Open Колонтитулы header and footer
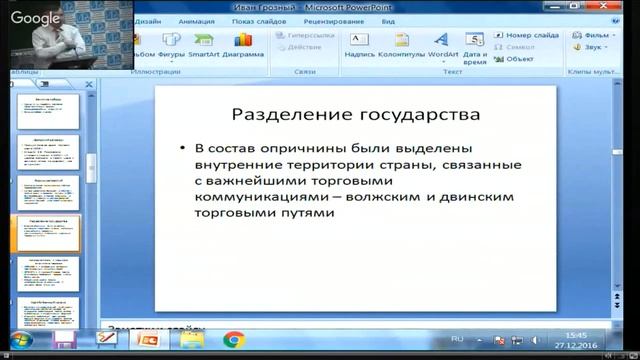640x360 pixels. point(401,45)
